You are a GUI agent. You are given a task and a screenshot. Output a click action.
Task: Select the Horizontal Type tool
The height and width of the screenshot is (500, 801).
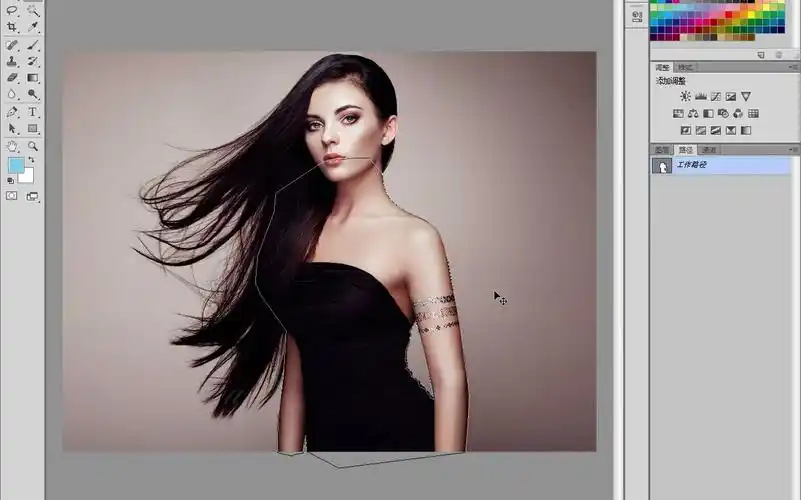33,112
